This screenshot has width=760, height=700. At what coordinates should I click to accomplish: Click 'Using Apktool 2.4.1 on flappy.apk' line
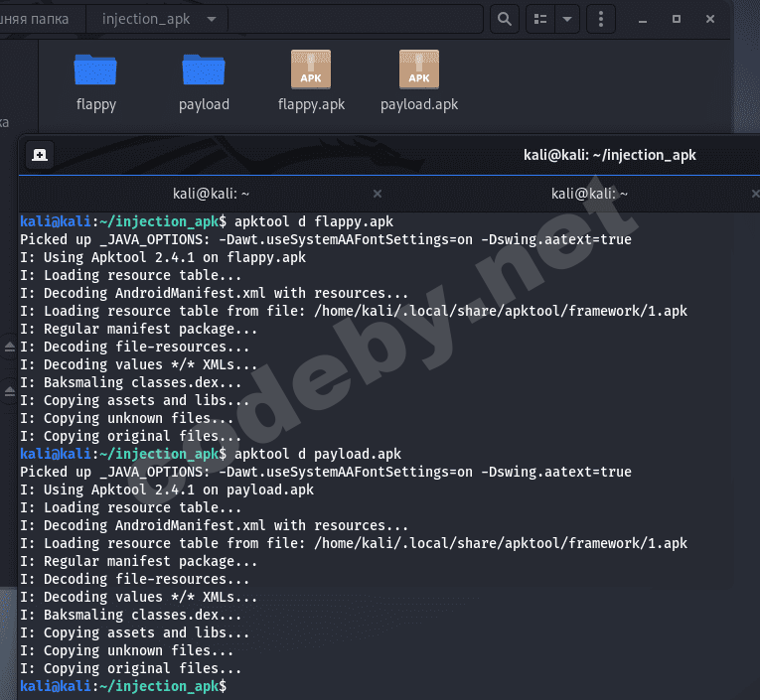[x=163, y=257]
